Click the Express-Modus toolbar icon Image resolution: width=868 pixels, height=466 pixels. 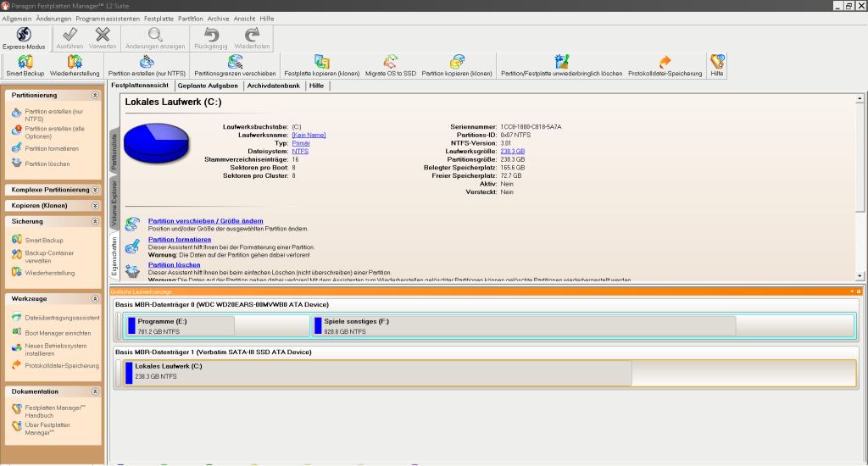tap(24, 39)
